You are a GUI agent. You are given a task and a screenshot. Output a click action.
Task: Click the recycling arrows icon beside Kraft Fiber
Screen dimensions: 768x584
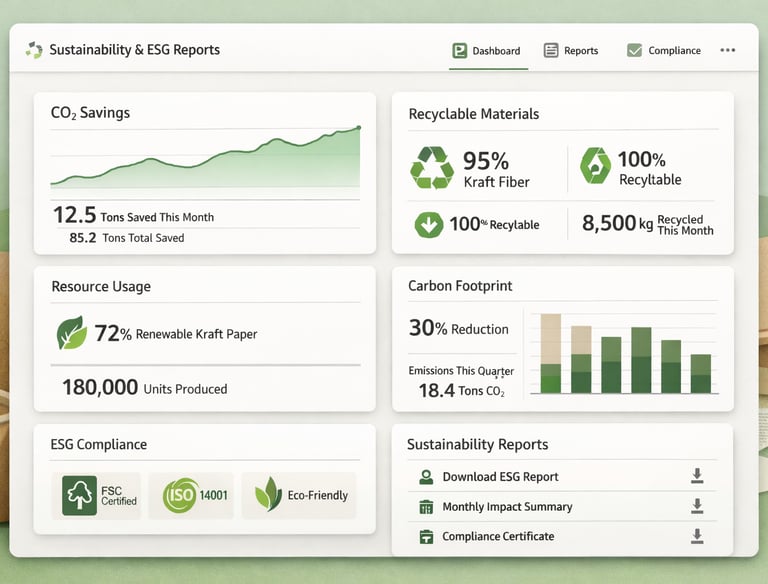pyautogui.click(x=432, y=168)
